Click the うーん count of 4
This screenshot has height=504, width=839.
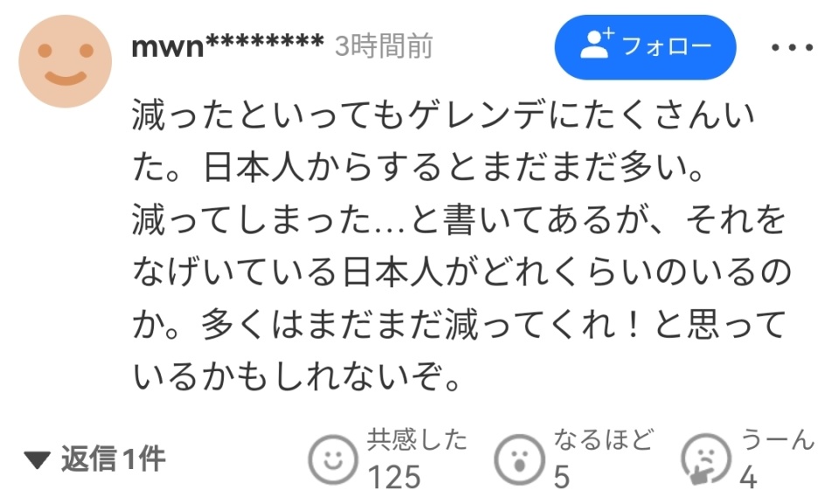pos(748,476)
